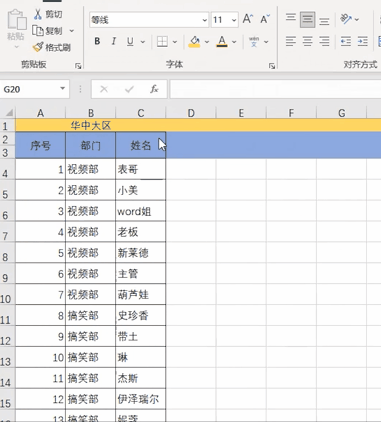Toggle Underline formatting
The image size is (381, 422).
tap(130, 42)
